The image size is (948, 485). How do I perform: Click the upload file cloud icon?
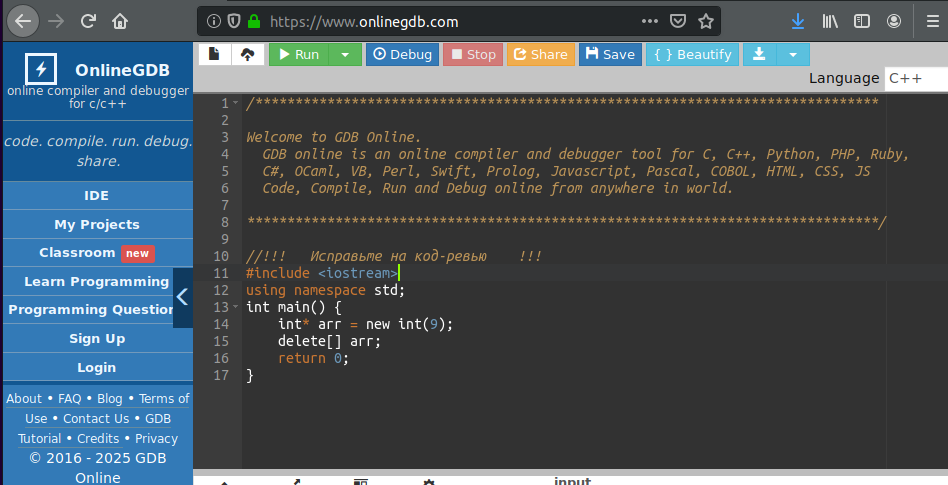pyautogui.click(x=247, y=54)
